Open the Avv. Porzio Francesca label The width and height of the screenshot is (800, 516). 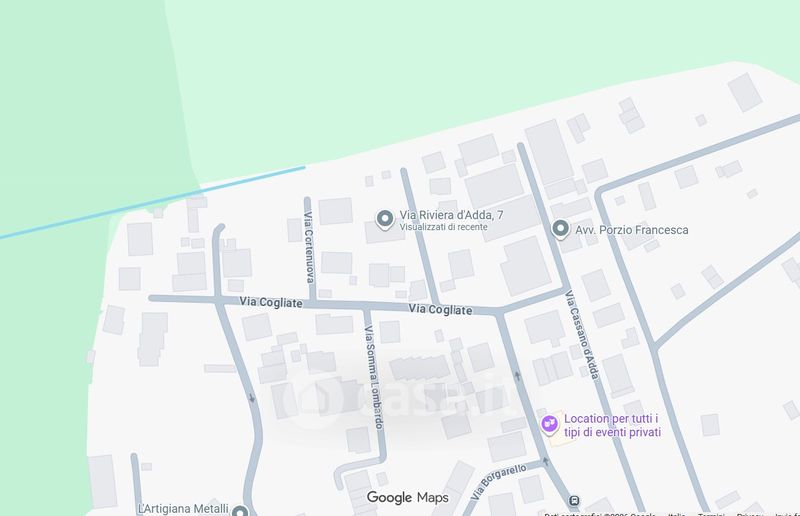(632, 230)
